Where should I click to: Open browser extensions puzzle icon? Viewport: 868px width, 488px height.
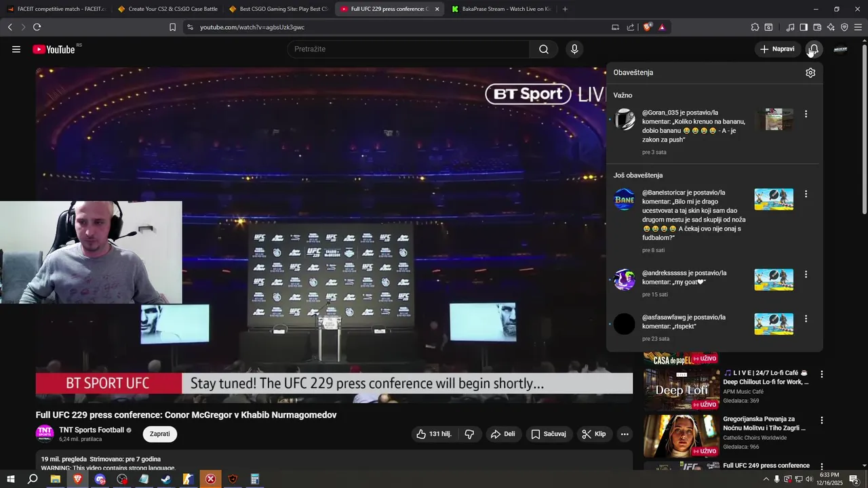[755, 27]
